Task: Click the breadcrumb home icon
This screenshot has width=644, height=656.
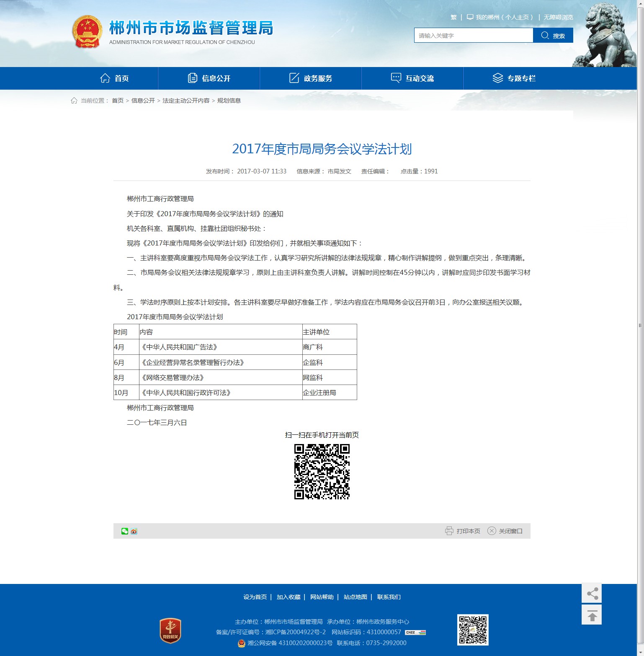Action: [74, 101]
